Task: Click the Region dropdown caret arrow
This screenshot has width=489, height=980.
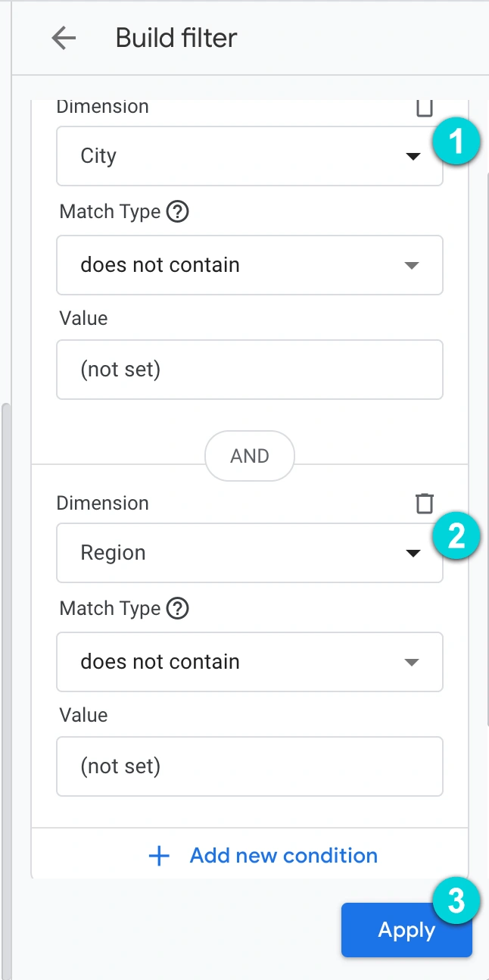Action: [x=413, y=554]
